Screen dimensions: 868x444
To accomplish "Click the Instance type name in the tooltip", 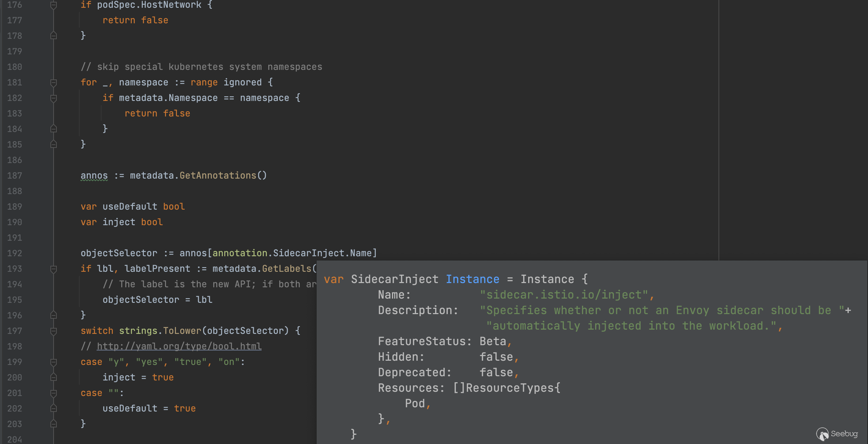I will click(472, 279).
